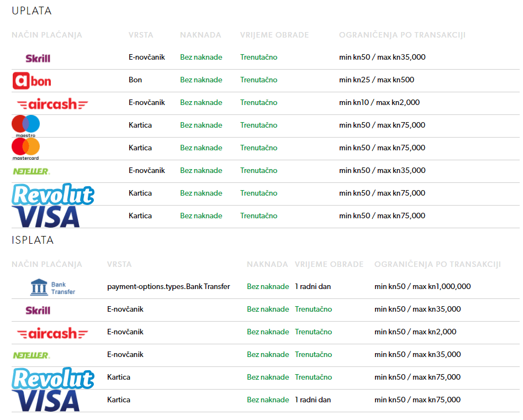523x420 pixels.
Task: Click the "min kn50 / max kn1,000,000" limit
Action: tap(422, 286)
